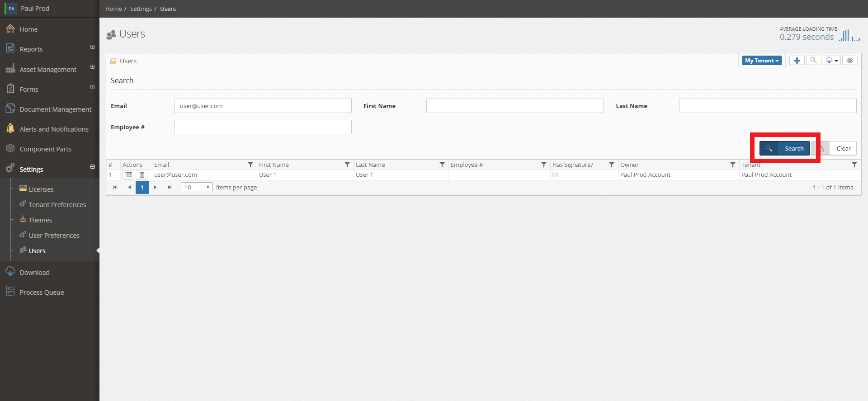Toggle search panel with magnifier toolbar icon
The height and width of the screenshot is (401, 868).
813,61
